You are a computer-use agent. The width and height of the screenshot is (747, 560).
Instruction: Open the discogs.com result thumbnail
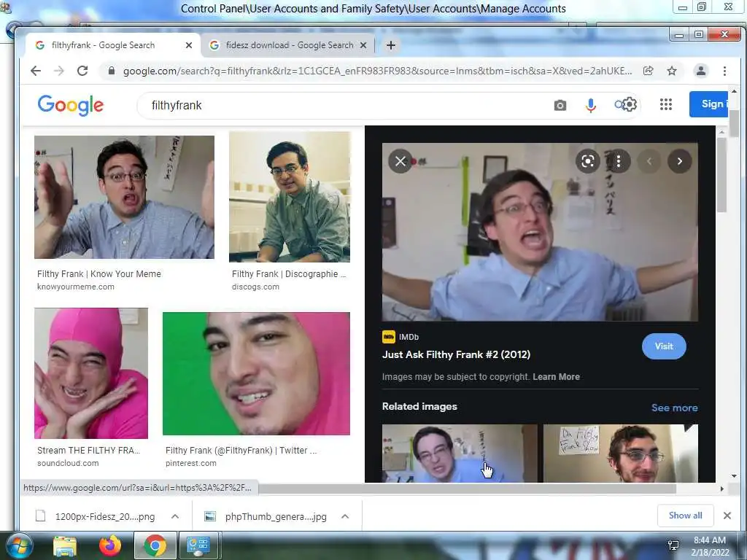click(x=290, y=197)
